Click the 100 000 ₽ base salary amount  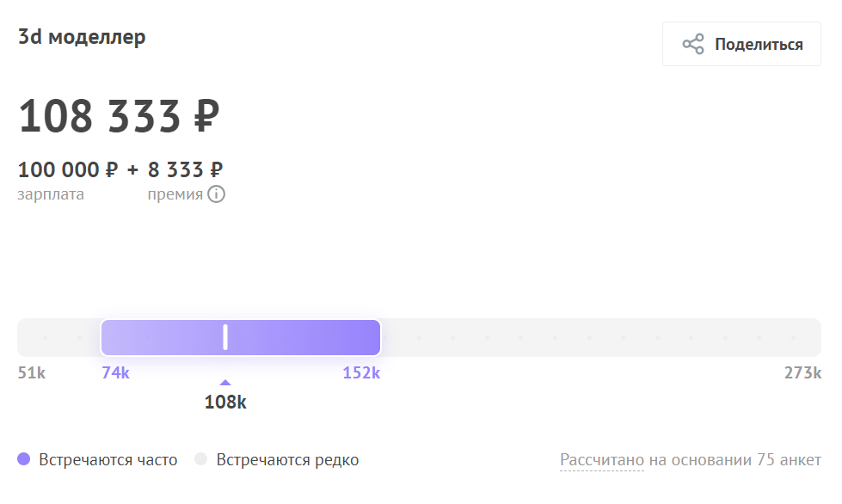click(x=68, y=169)
